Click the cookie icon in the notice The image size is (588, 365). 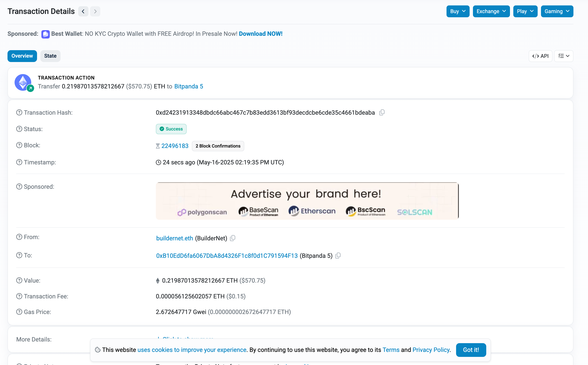tap(98, 350)
